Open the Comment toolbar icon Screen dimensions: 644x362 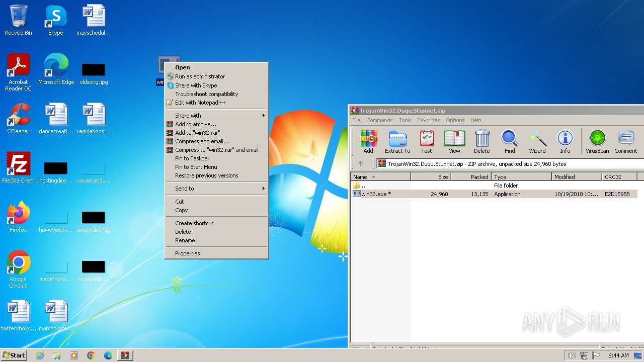(x=626, y=141)
